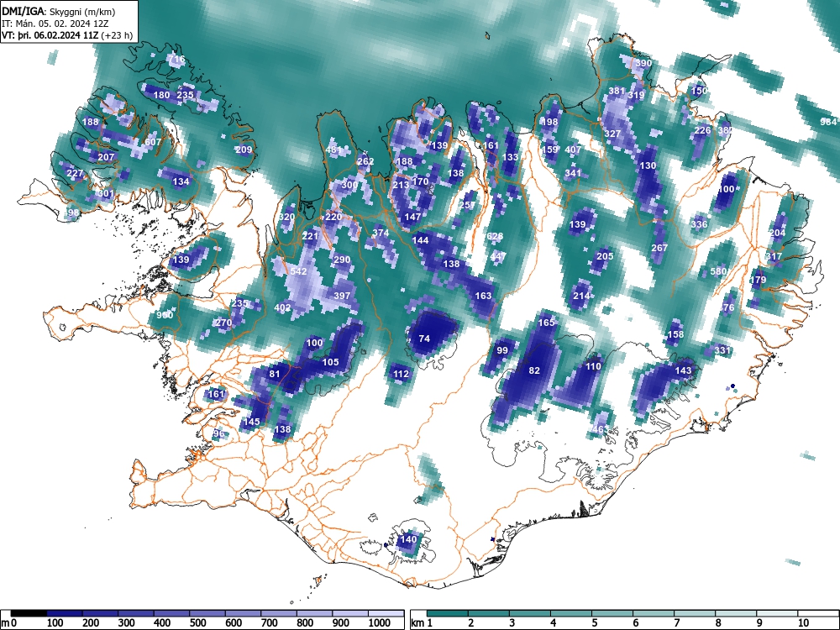Viewport: 840px width, 630px height.
Task: Click the visibility value 105 on the map
Action: (330, 361)
